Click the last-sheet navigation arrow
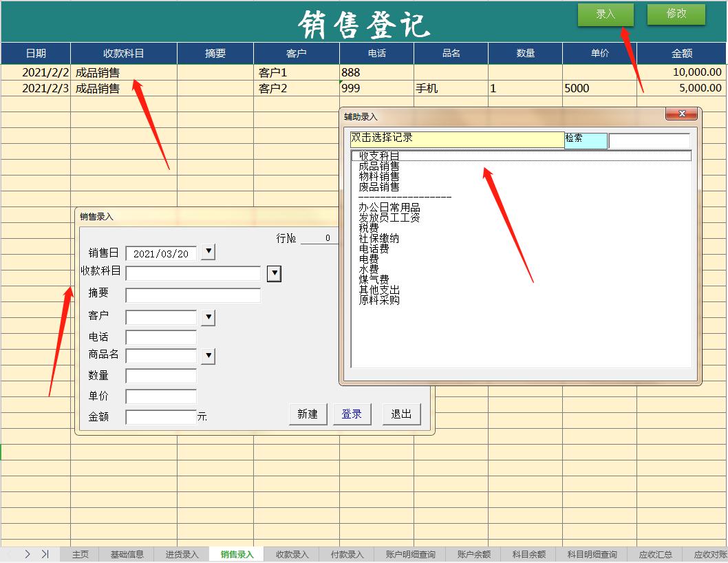728x563 pixels. tap(45, 554)
